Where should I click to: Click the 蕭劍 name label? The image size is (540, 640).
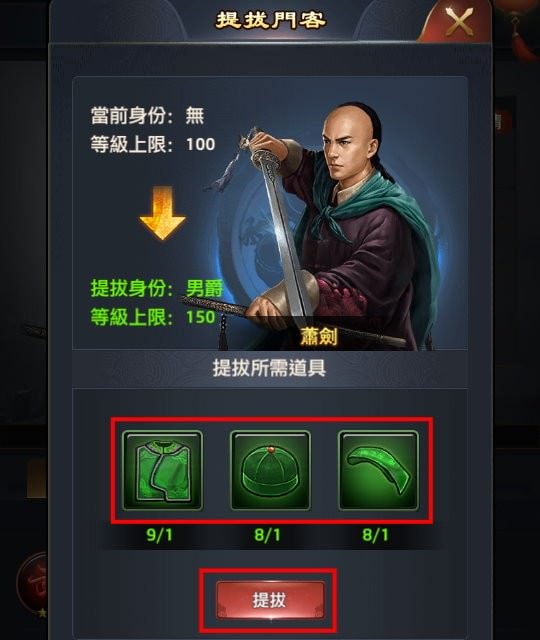pyautogui.click(x=319, y=337)
